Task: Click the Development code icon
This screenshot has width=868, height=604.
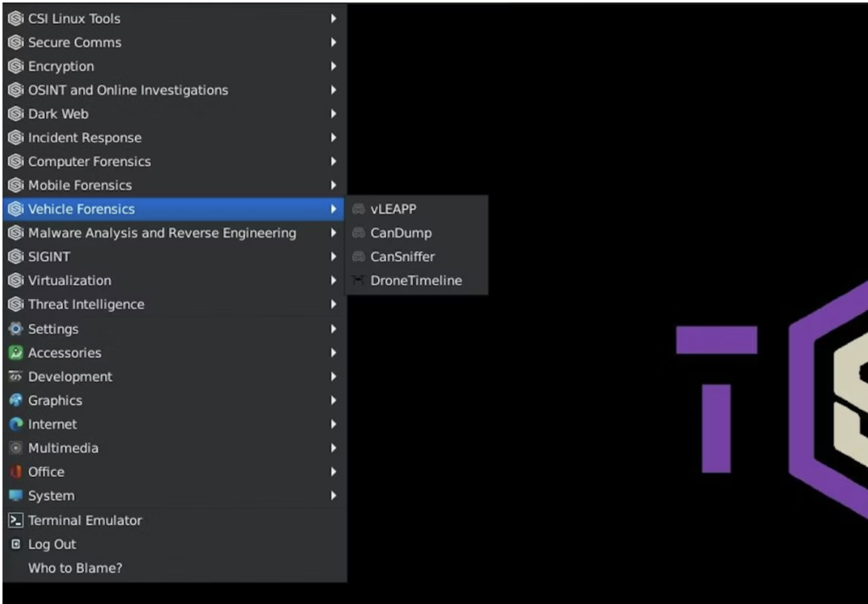Action: click(x=15, y=377)
